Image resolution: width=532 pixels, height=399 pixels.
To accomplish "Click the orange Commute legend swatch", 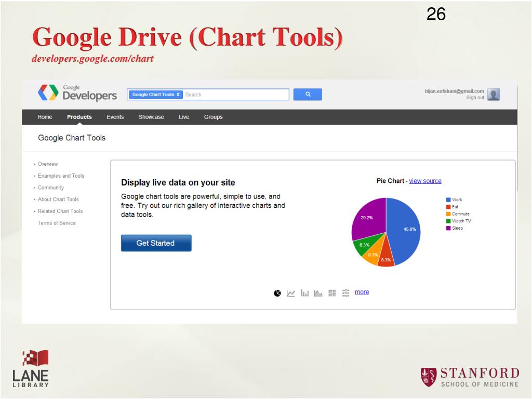I will (448, 214).
